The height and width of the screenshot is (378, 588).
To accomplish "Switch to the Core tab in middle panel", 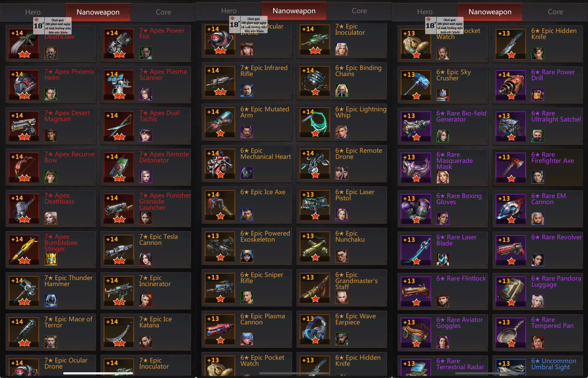I will coord(359,11).
